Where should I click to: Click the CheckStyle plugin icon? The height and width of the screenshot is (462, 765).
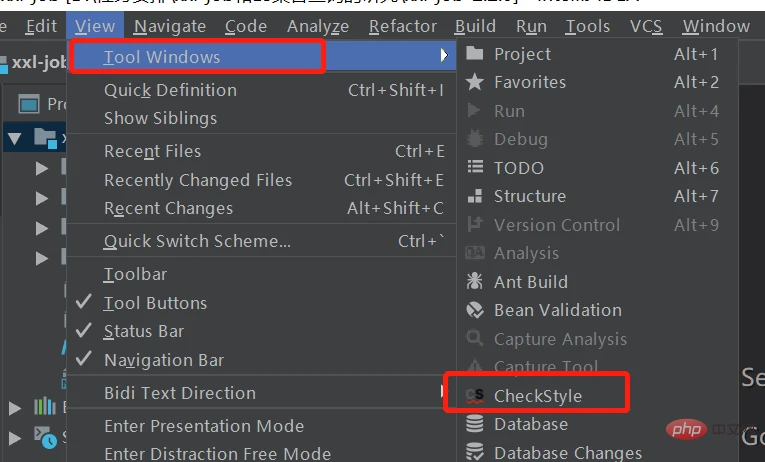point(474,396)
